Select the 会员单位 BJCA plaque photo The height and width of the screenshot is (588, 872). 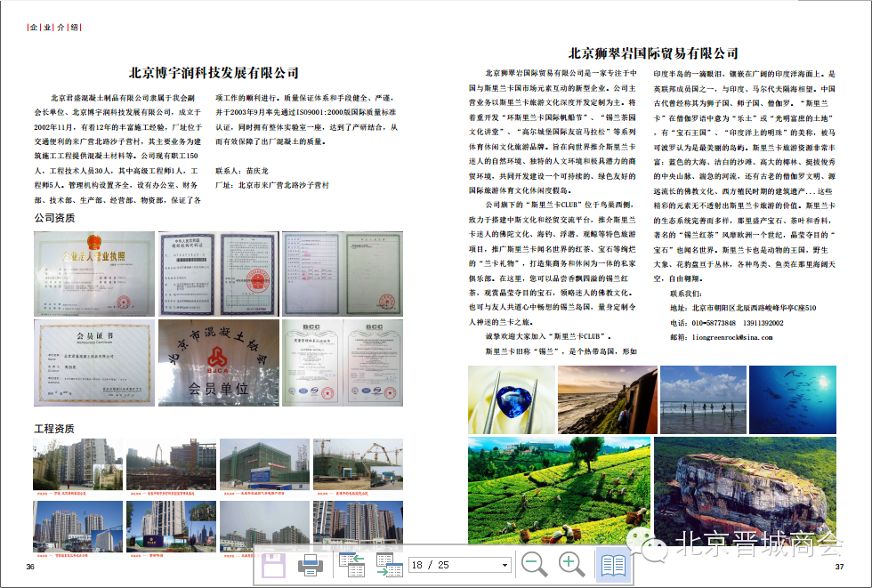click(219, 362)
